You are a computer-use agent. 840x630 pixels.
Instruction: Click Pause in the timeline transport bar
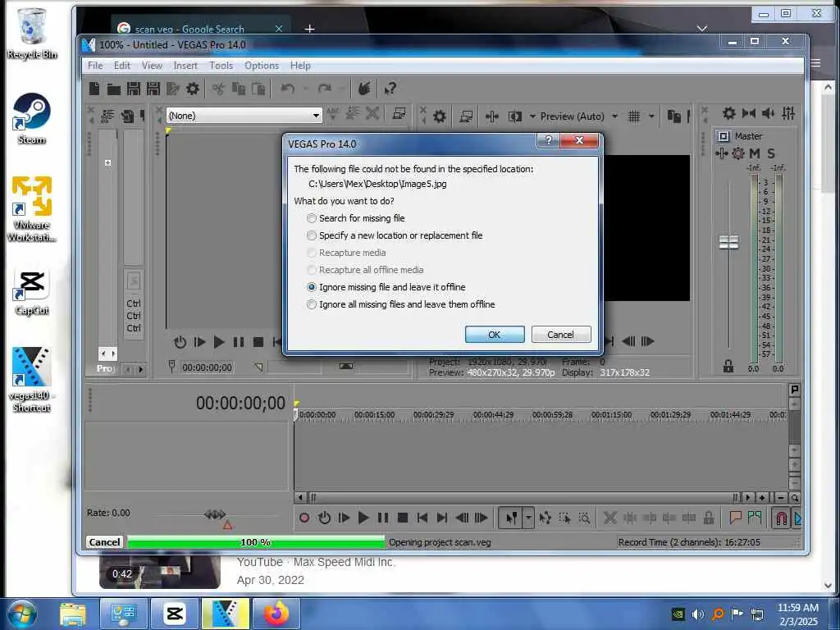pyautogui.click(x=382, y=518)
